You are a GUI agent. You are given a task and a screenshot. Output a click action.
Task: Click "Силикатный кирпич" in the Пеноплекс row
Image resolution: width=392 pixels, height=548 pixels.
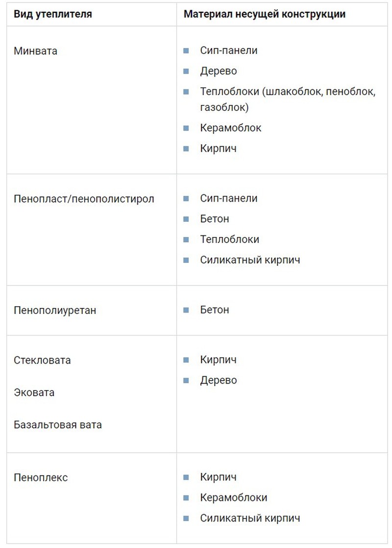click(x=250, y=519)
